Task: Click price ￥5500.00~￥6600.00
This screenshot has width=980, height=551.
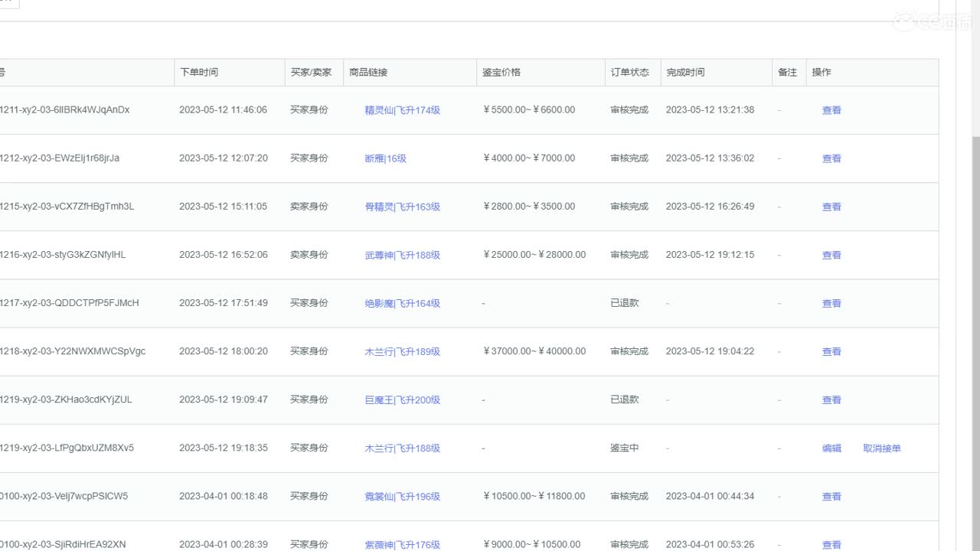Action: [x=528, y=109]
